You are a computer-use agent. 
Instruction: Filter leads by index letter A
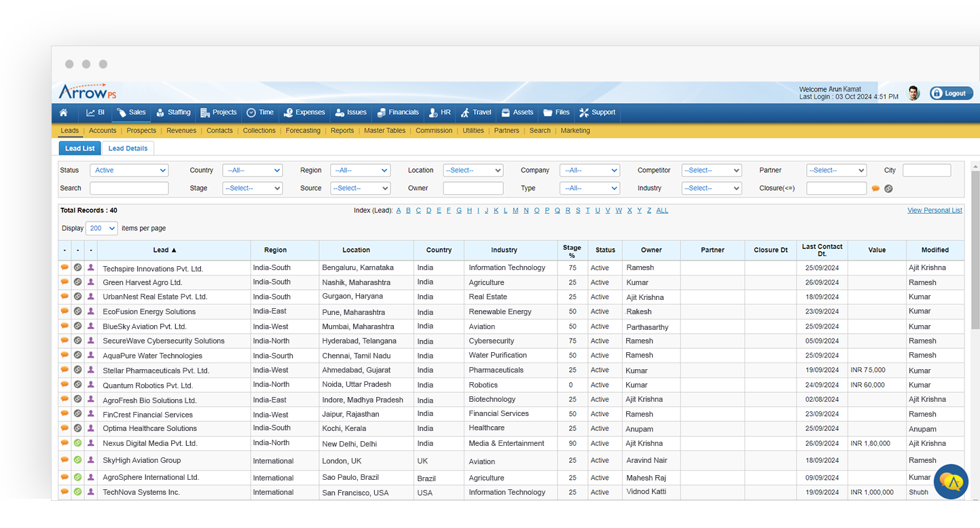click(399, 210)
